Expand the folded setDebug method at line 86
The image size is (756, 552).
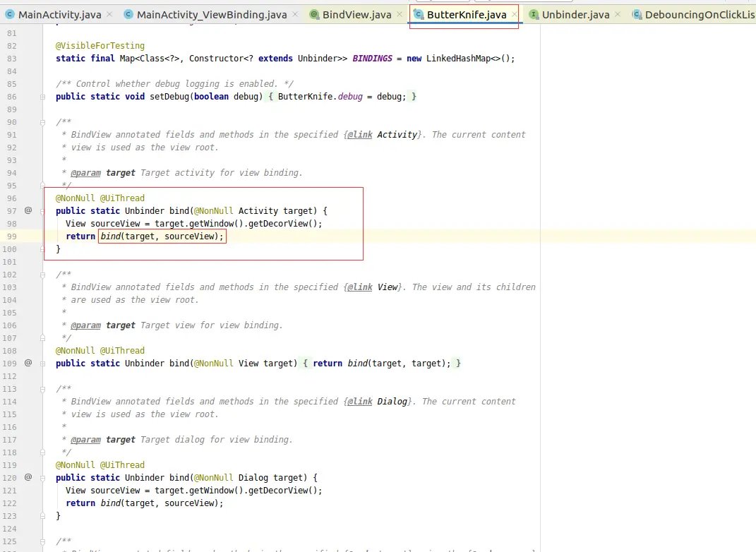pos(42,97)
